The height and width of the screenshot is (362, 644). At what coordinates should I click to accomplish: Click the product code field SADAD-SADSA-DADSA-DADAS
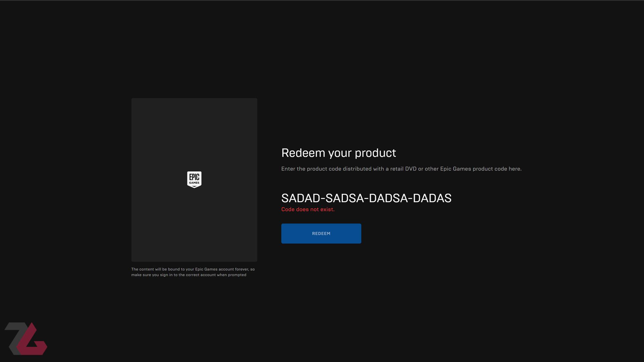click(x=366, y=198)
